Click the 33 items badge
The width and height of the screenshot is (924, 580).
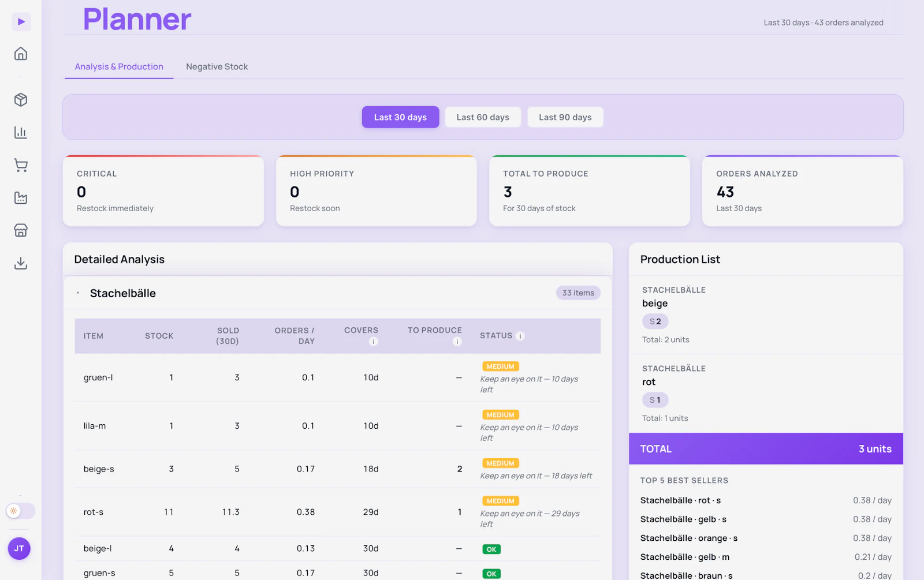(578, 293)
